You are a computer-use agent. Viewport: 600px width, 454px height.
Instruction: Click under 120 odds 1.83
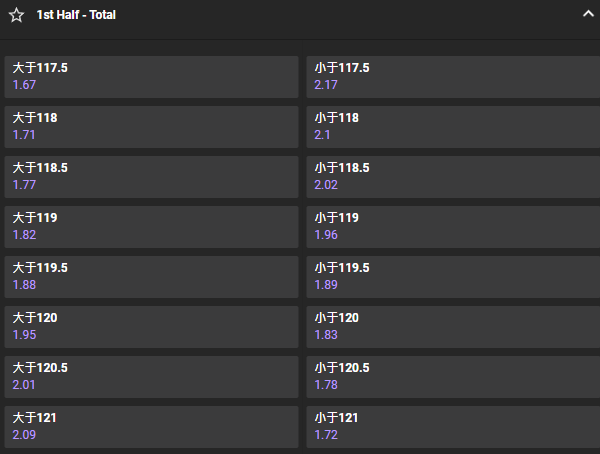453,327
